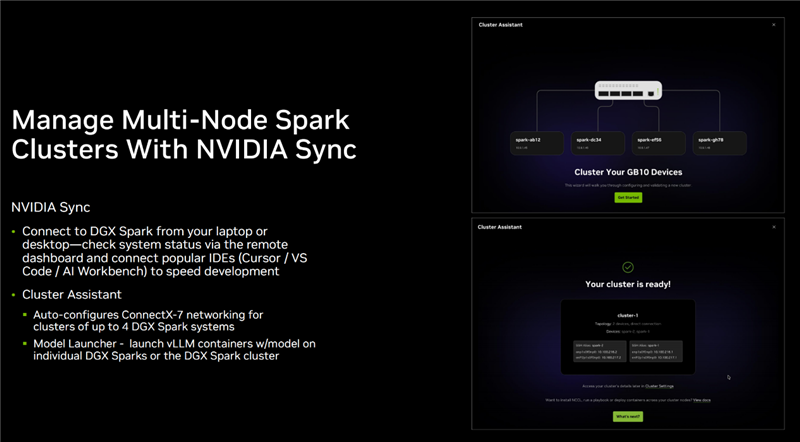
Task: Click the green checkmark success icon
Action: point(628,267)
